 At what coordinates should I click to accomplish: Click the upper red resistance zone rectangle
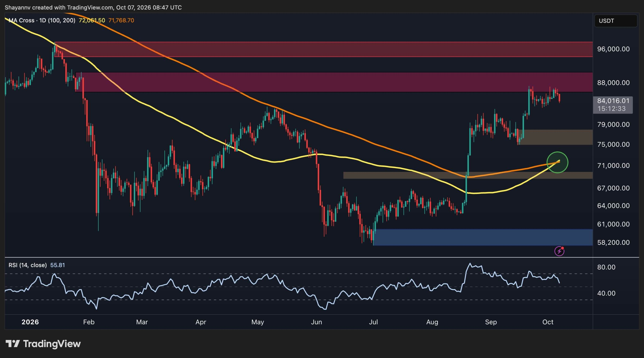click(324, 49)
